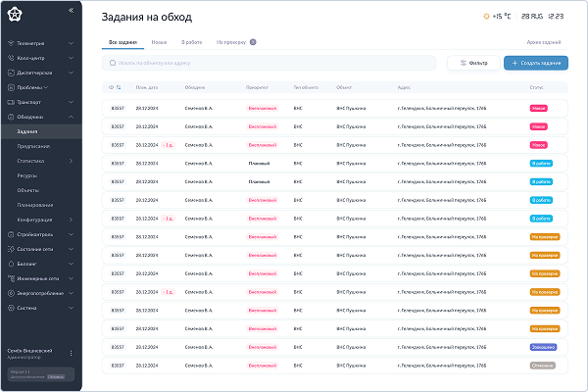Click the Система gear icon
588x392 pixels.
[x=11, y=308]
